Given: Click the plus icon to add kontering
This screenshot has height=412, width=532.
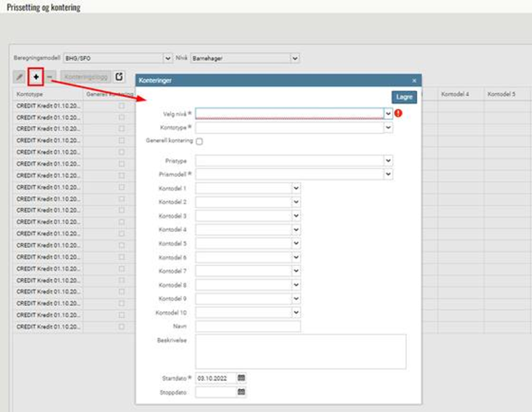Looking at the screenshot, I should click(36, 77).
